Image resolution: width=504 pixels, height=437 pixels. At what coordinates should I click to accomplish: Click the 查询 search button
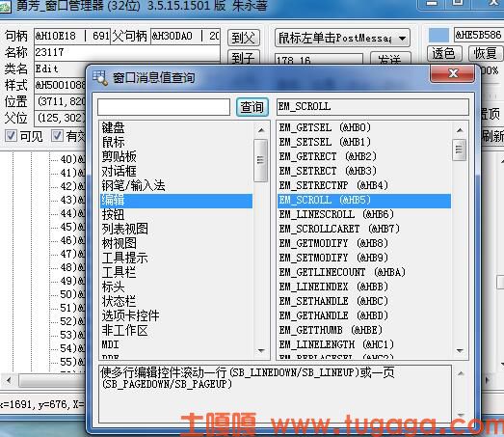pos(252,107)
